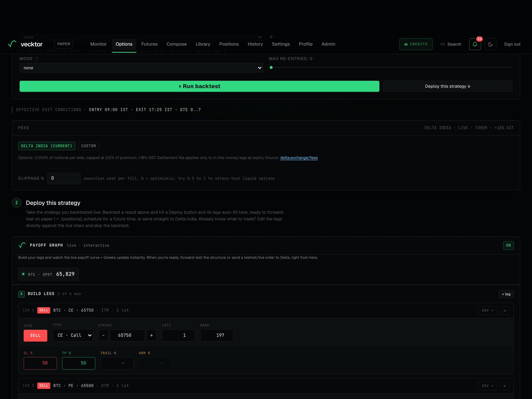Select Delta India (Current) fee preset

[x=47, y=146]
